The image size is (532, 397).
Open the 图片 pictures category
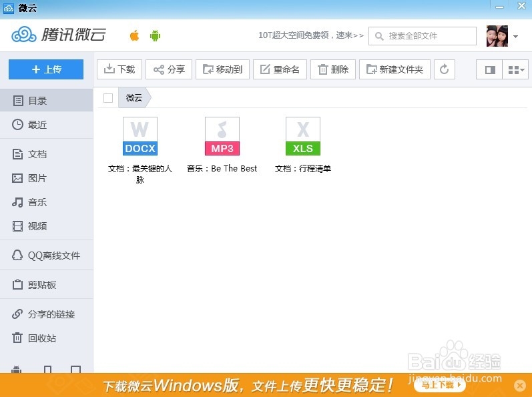[x=47, y=178]
